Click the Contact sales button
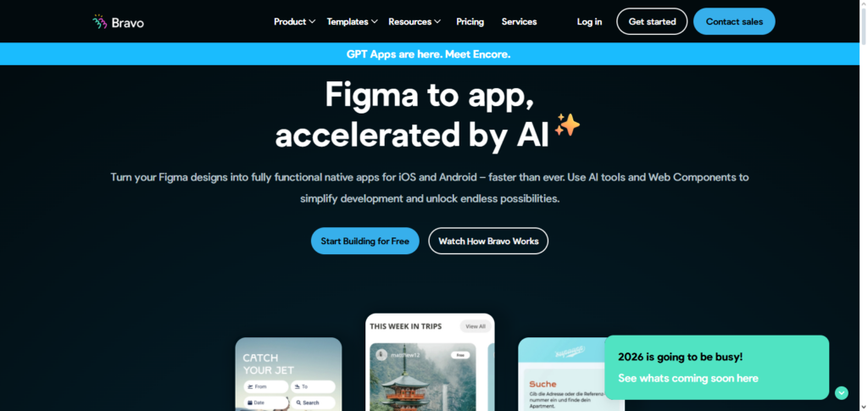868x411 pixels. [x=734, y=21]
